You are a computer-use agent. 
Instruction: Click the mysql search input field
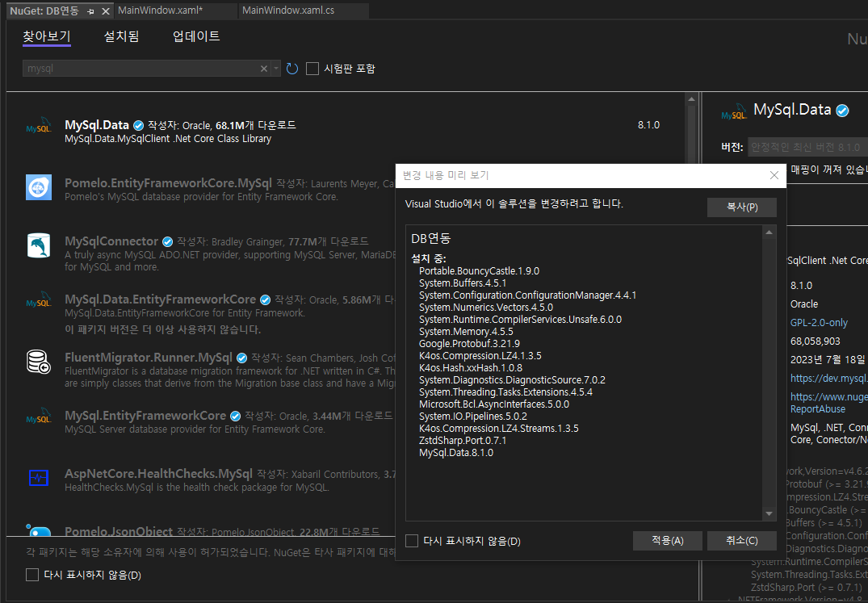point(141,69)
